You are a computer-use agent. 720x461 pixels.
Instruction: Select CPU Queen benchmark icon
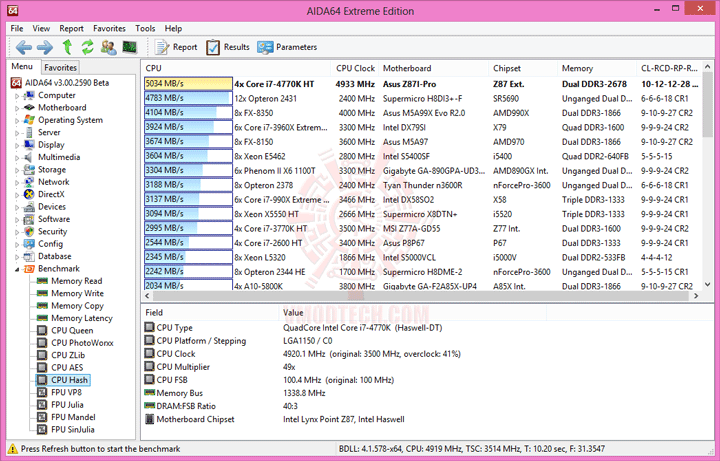click(x=42, y=330)
